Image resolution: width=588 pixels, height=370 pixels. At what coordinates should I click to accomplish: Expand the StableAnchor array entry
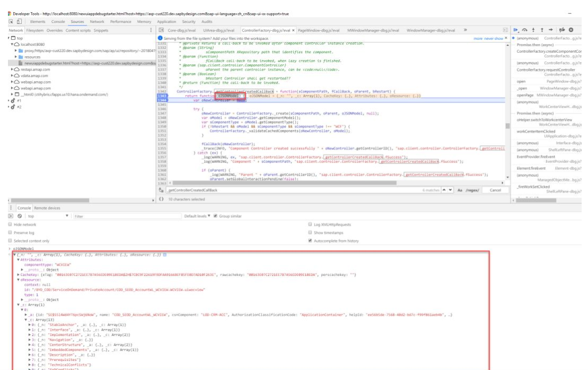[30, 324]
